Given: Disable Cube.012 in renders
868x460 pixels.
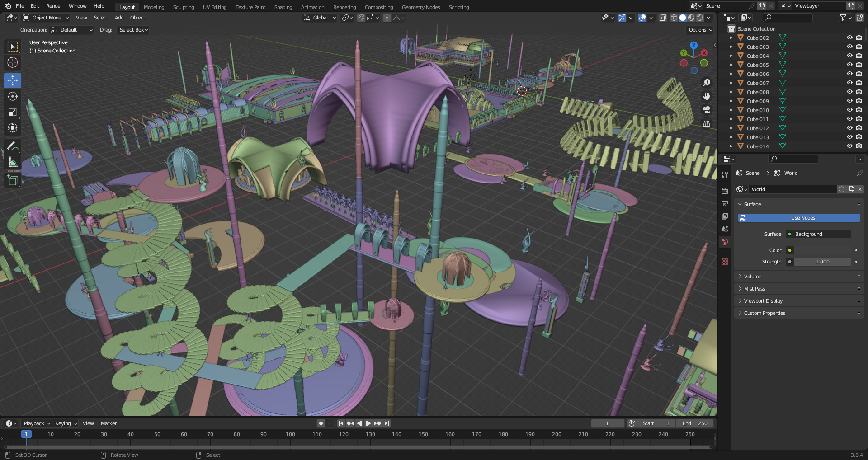Looking at the screenshot, I should click(859, 128).
